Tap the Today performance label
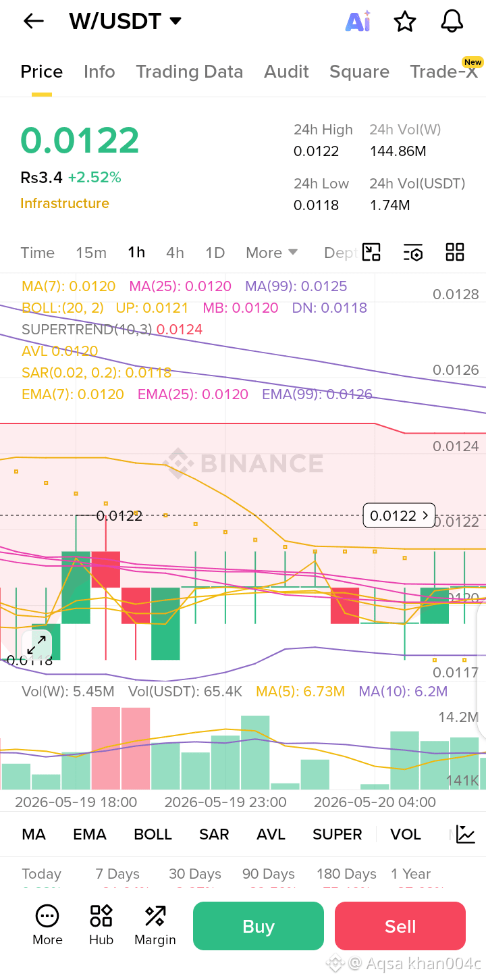486x980 pixels. pos(41,874)
